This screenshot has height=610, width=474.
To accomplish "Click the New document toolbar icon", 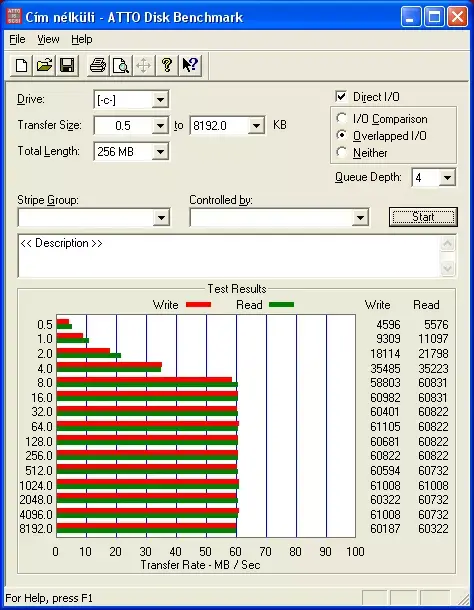I will [x=21, y=65].
